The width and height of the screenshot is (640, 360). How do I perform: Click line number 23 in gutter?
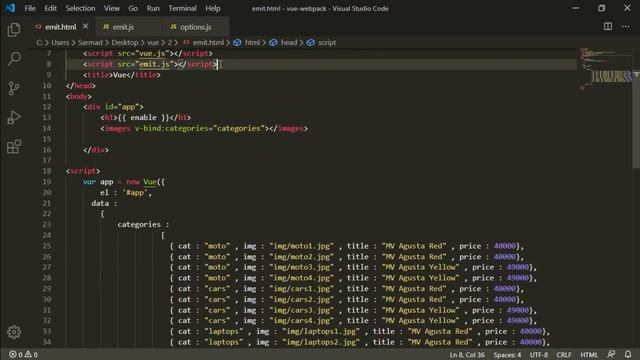click(47, 224)
